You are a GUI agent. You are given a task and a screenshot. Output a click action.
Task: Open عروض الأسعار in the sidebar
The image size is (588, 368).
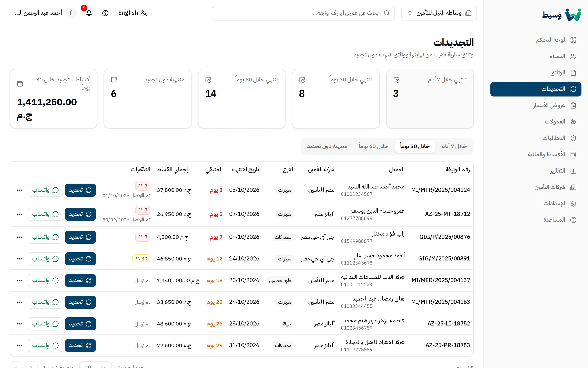536,105
